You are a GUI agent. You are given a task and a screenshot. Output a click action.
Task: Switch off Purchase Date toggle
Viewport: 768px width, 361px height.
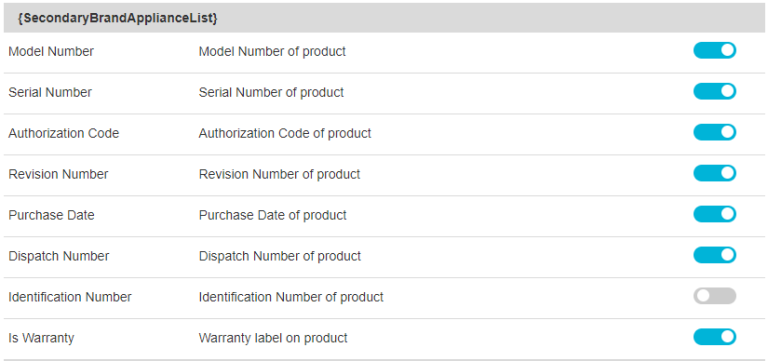(714, 214)
